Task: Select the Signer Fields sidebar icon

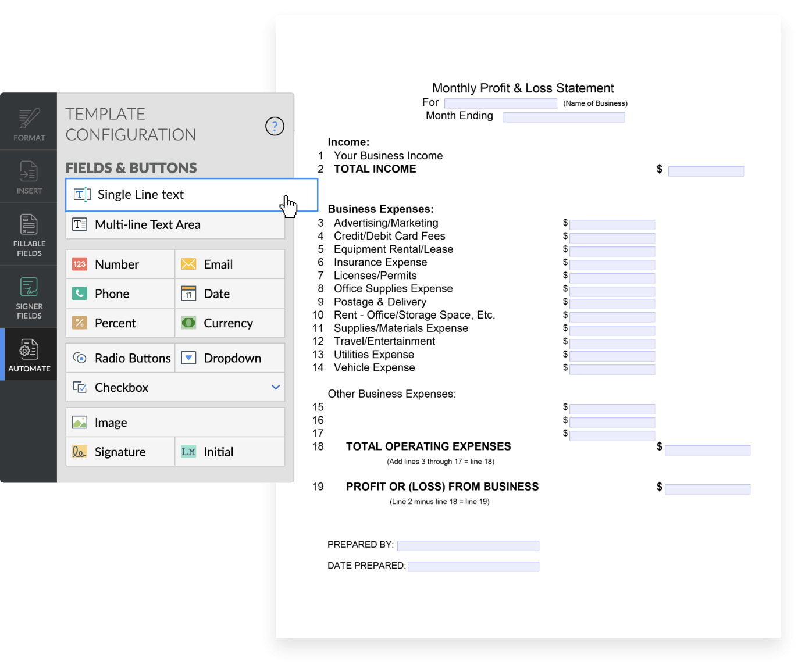Action: 29,287
